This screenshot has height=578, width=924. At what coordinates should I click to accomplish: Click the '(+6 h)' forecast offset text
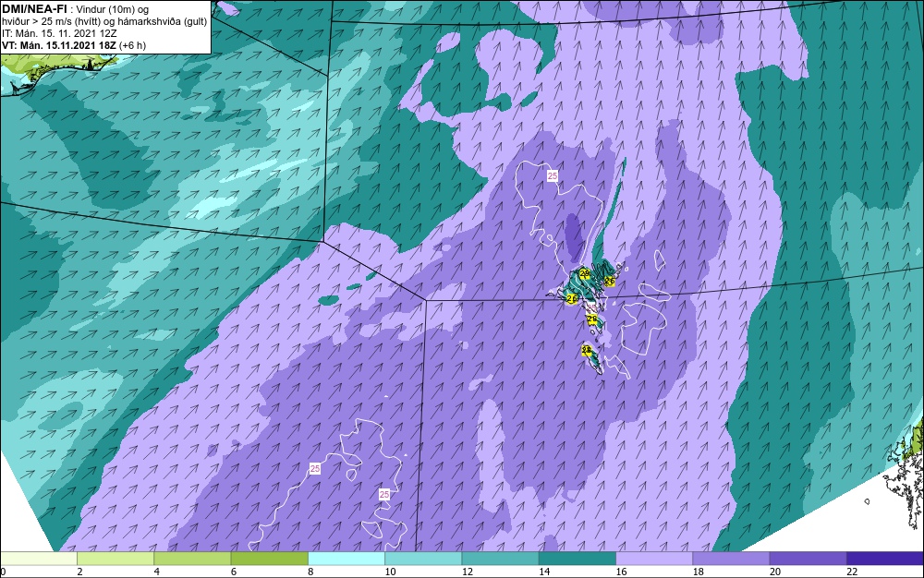point(132,45)
